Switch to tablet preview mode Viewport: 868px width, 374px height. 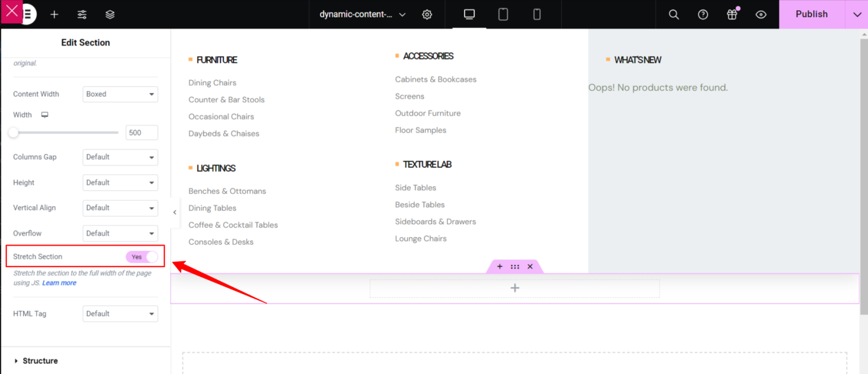click(503, 14)
